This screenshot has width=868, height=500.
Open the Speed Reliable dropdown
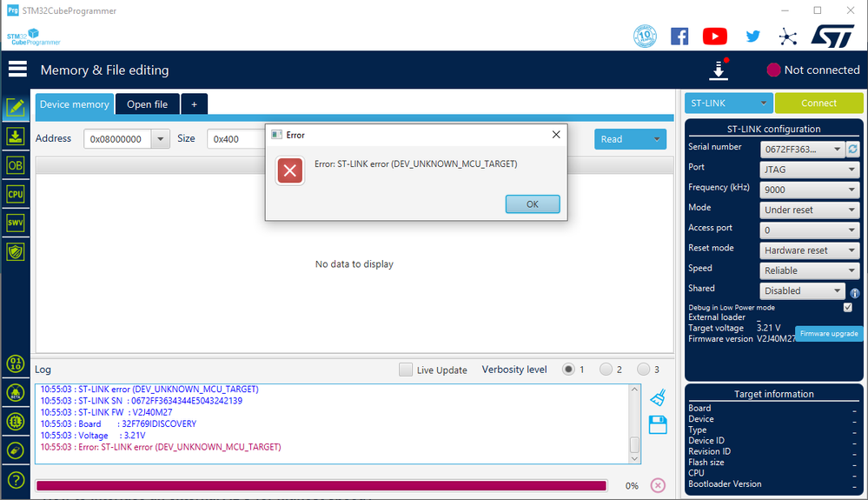click(809, 270)
